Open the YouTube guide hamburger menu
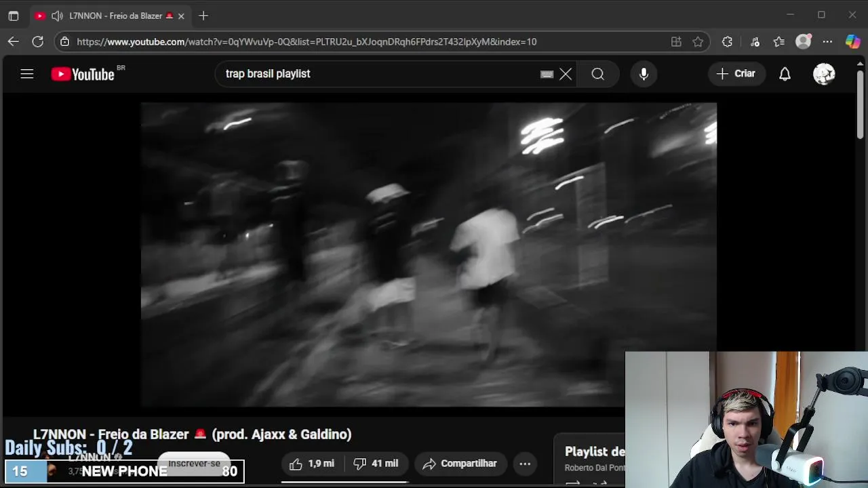The width and height of the screenshot is (868, 488). point(27,74)
